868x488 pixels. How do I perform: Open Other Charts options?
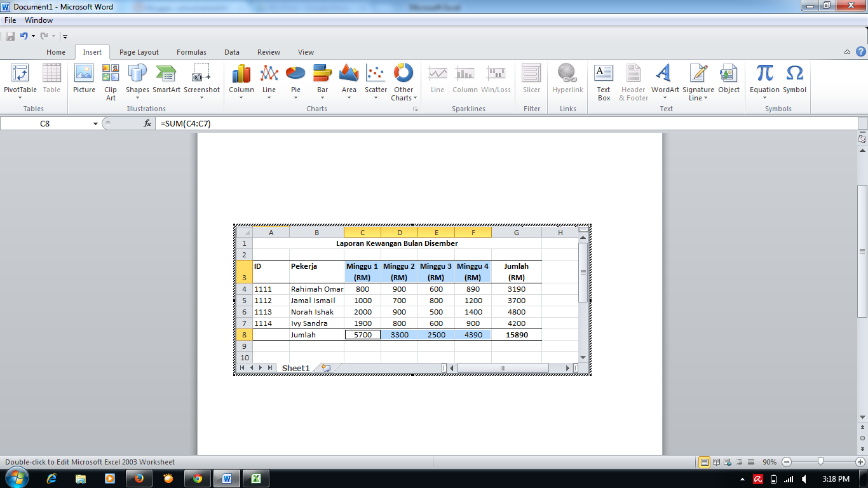403,81
